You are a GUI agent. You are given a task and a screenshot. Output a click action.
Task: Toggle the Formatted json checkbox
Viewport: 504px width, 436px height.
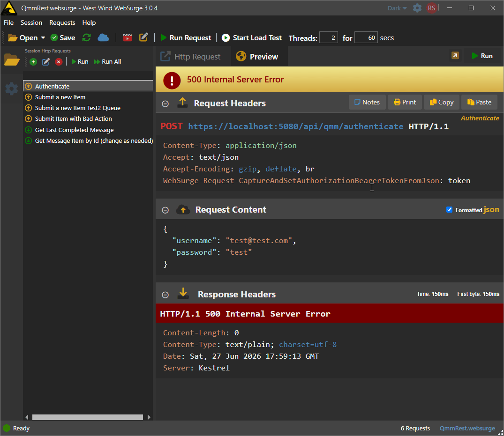click(x=449, y=210)
